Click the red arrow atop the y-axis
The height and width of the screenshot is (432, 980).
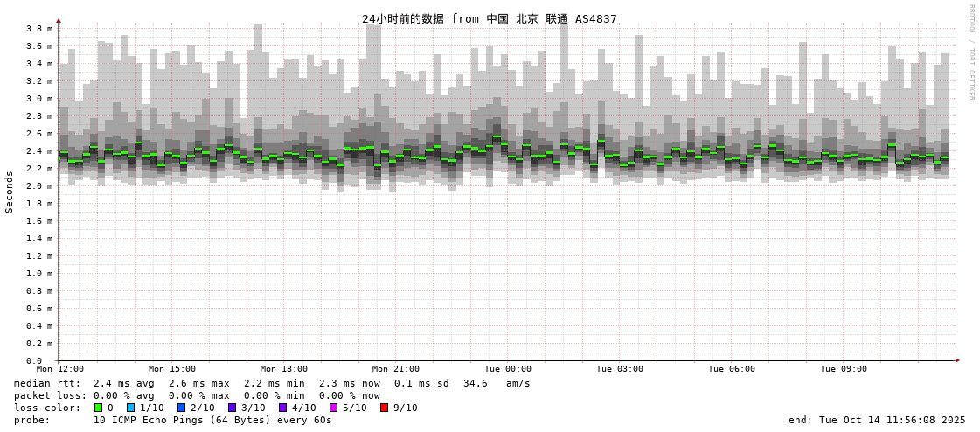(59, 21)
